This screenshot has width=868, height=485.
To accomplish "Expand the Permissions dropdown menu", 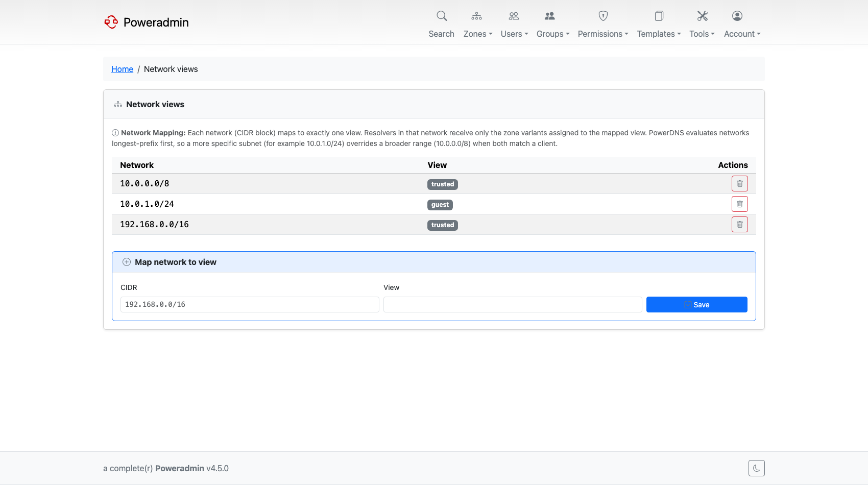I will point(603,34).
